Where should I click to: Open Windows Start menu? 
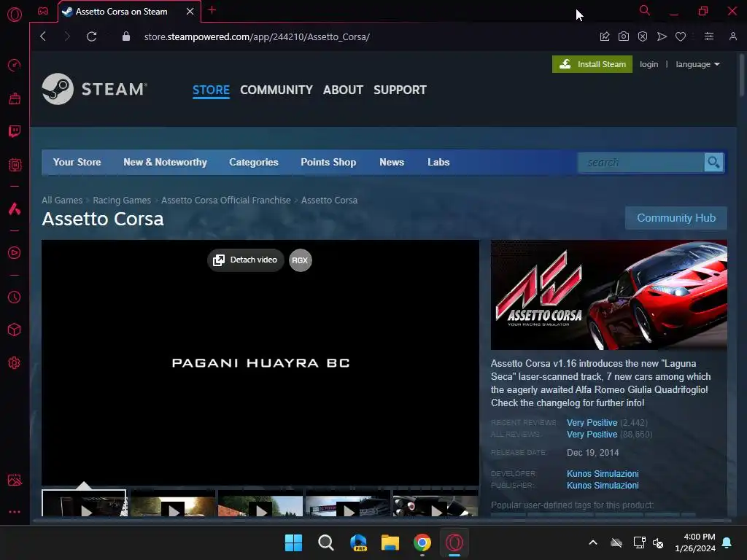pyautogui.click(x=293, y=542)
